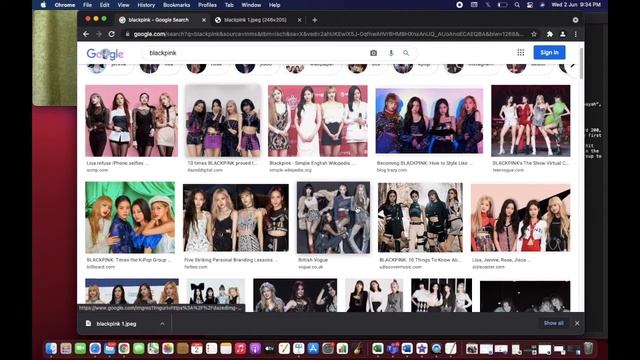Viewport: 640px width, 360px height.
Task: Open Spotlight search in the menu bar
Action: (517, 5)
